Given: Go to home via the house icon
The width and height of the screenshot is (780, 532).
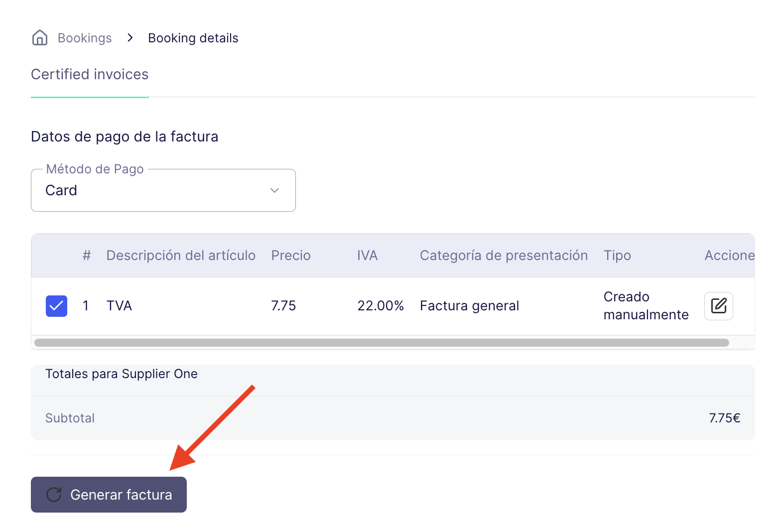Looking at the screenshot, I should coord(40,38).
